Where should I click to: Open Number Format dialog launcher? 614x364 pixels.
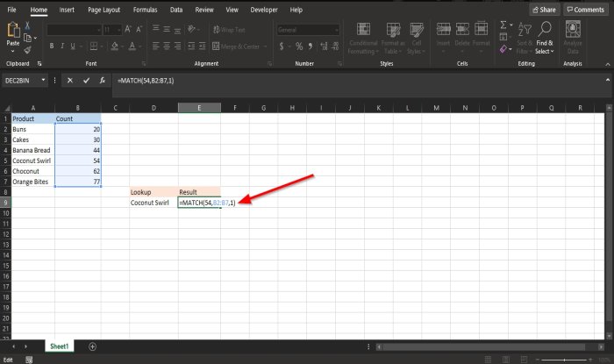pos(339,63)
